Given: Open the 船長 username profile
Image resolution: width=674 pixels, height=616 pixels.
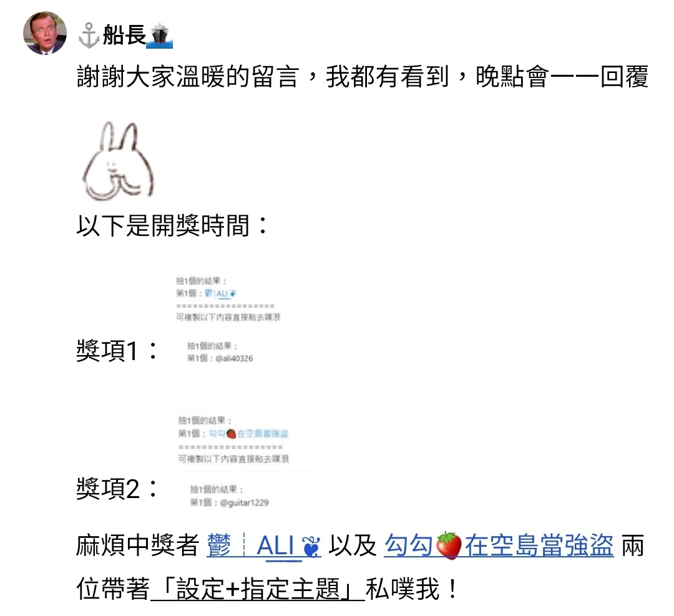Looking at the screenshot, I should pyautogui.click(x=125, y=35).
